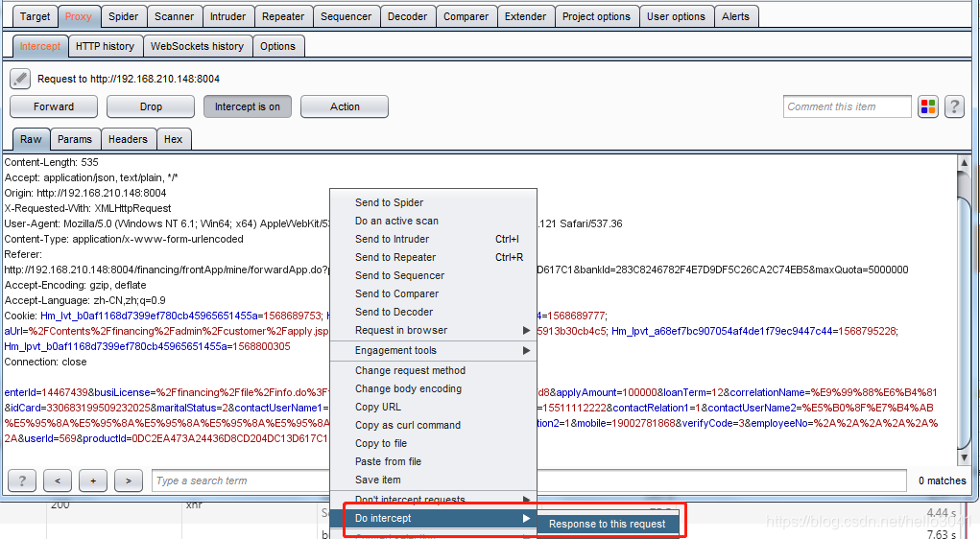Switch to the Hex view tab
This screenshot has height=539, width=980.
pos(173,139)
